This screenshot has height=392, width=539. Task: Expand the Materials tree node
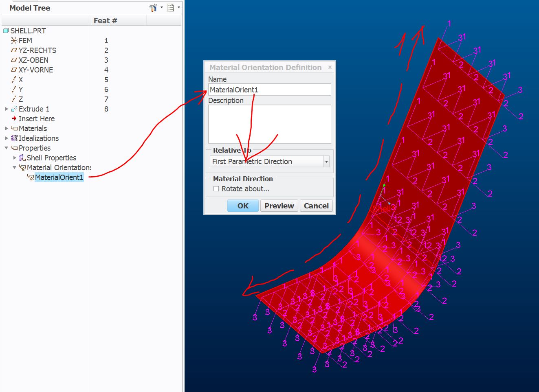pyautogui.click(x=7, y=128)
